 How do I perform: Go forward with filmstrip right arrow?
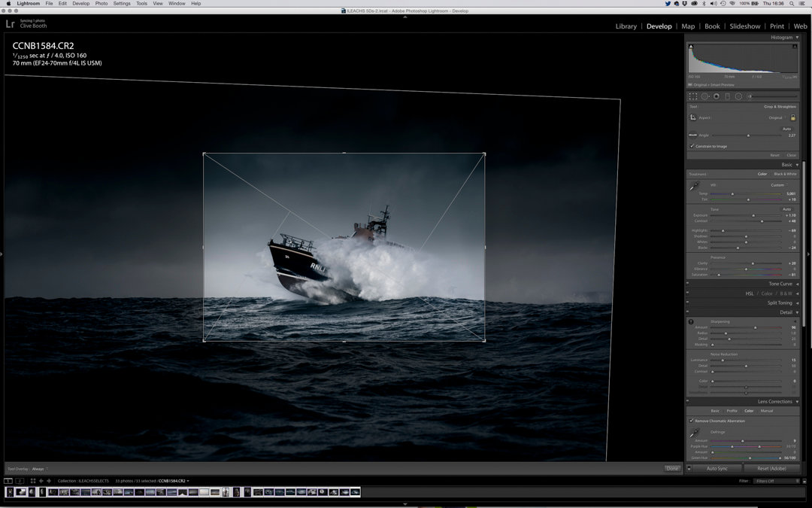(x=49, y=481)
